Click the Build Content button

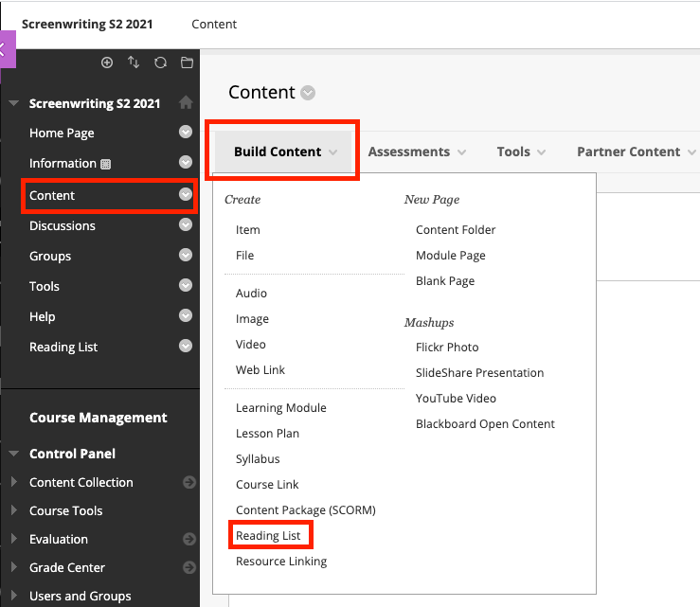coord(284,152)
